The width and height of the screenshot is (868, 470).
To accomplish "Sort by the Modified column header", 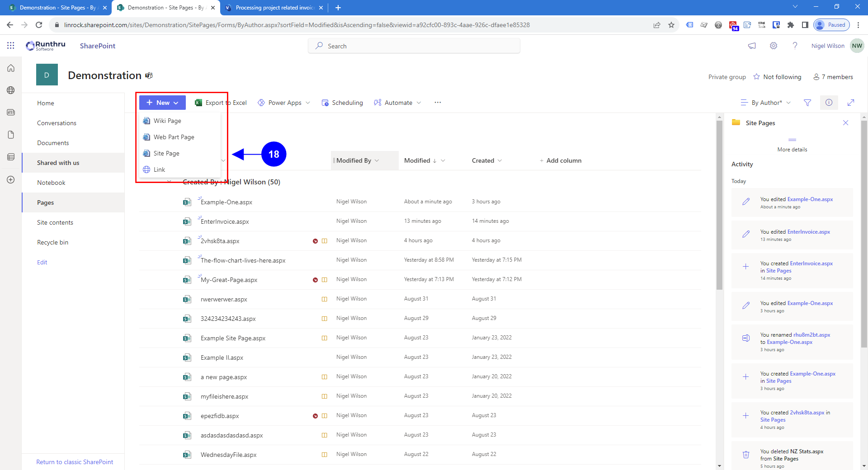I will click(417, 160).
